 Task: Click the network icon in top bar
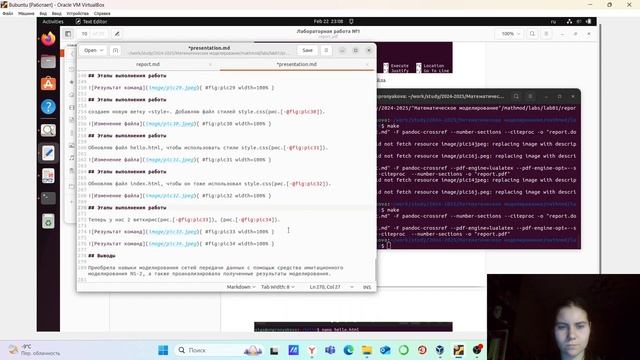[x=569, y=21]
